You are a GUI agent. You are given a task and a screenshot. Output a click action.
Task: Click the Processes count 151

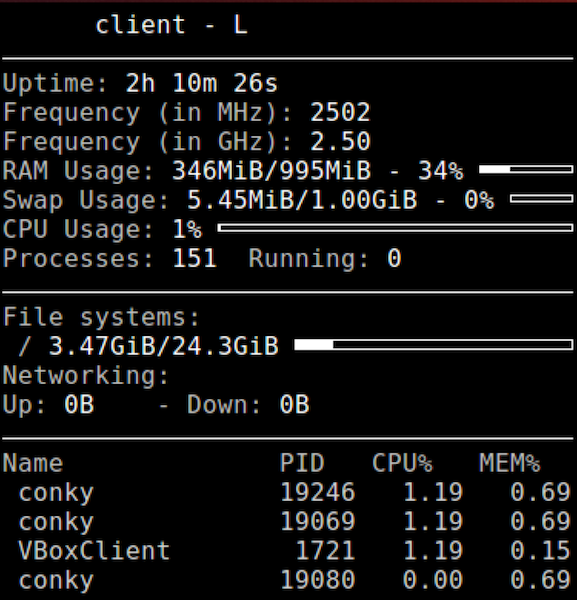click(x=194, y=258)
